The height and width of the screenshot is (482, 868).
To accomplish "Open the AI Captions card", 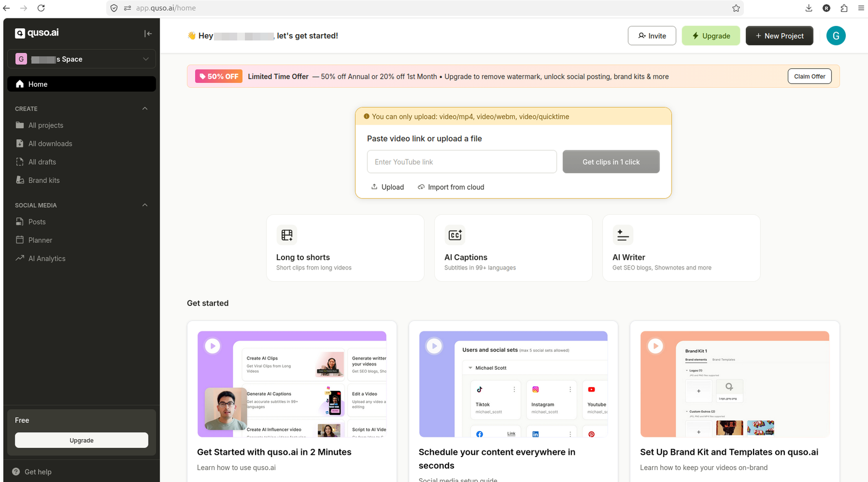I will pos(513,248).
